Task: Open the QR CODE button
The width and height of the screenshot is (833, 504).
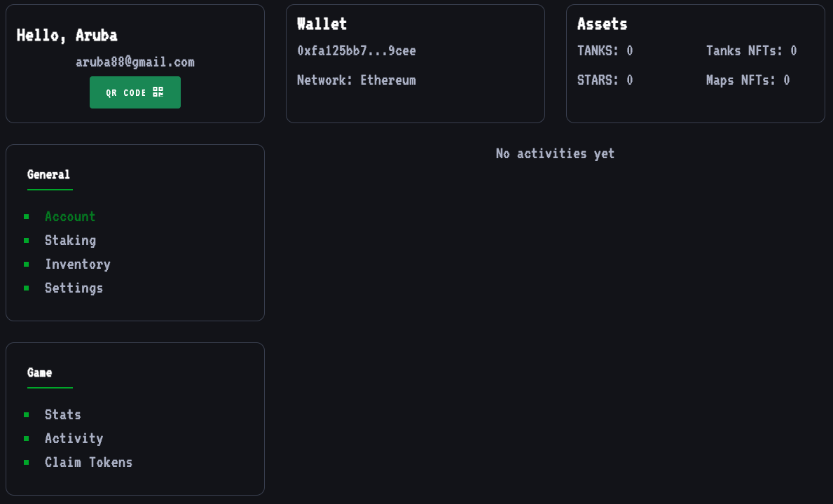Action: tap(135, 92)
